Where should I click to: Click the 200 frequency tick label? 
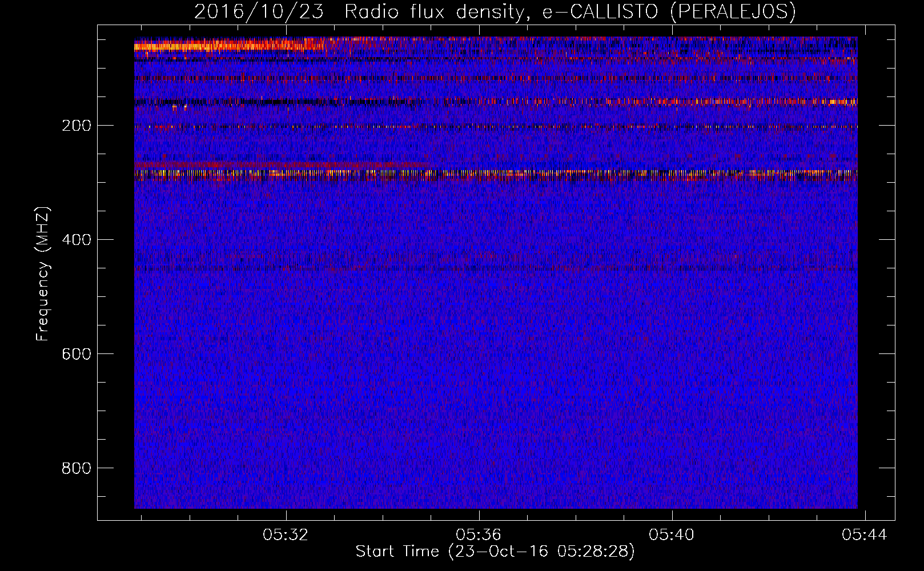pos(77,126)
